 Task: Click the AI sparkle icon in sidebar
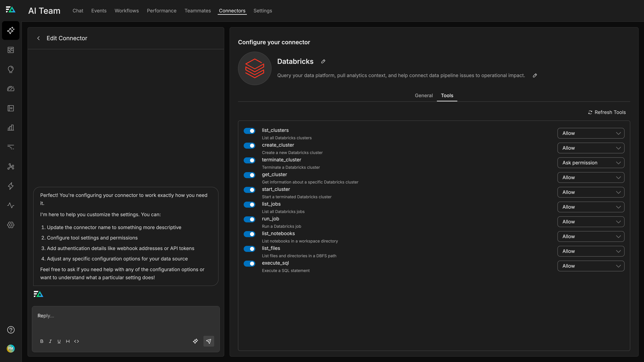coord(11,31)
